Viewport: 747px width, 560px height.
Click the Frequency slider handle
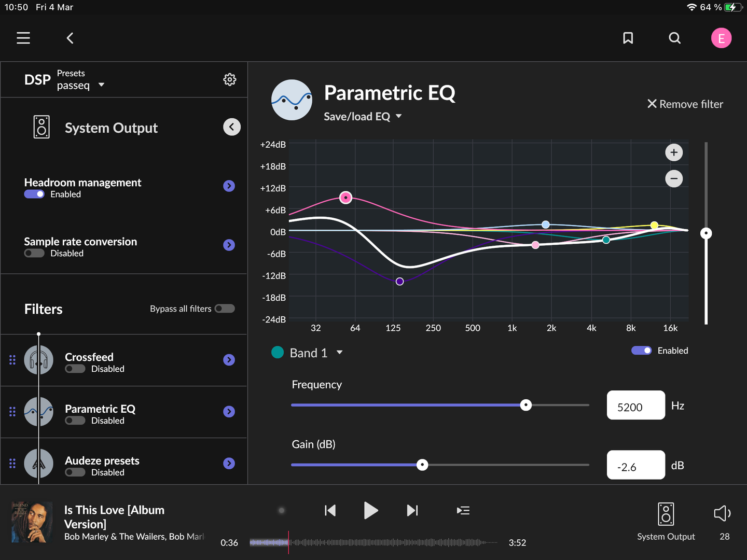(526, 405)
